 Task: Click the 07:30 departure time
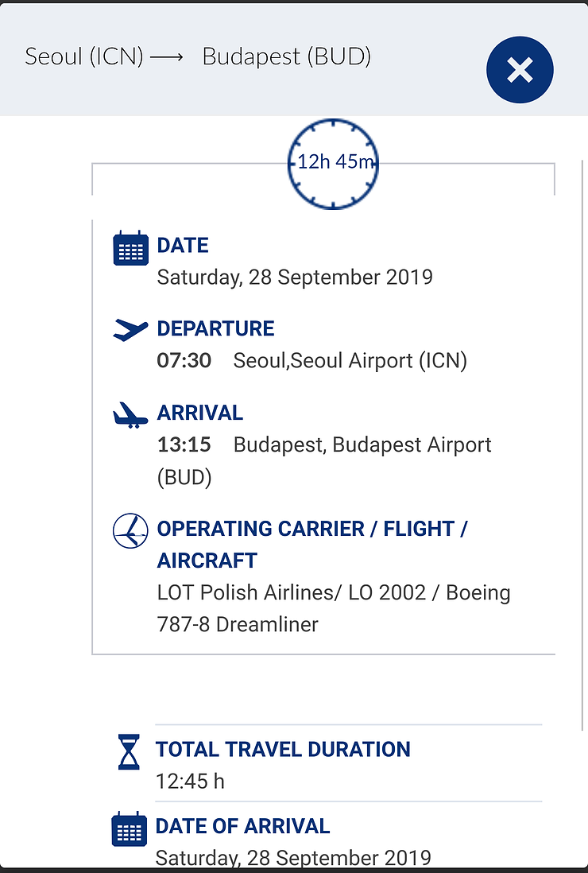point(184,360)
